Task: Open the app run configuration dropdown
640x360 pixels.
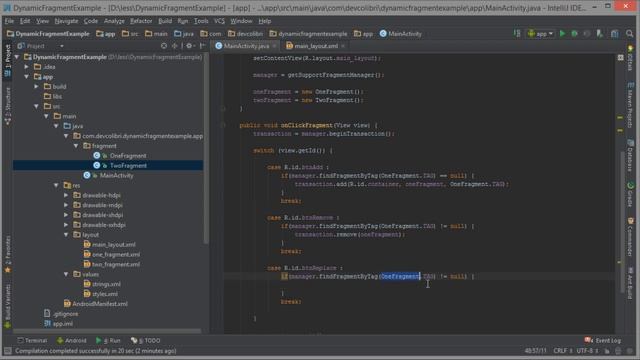Action: 540,33
